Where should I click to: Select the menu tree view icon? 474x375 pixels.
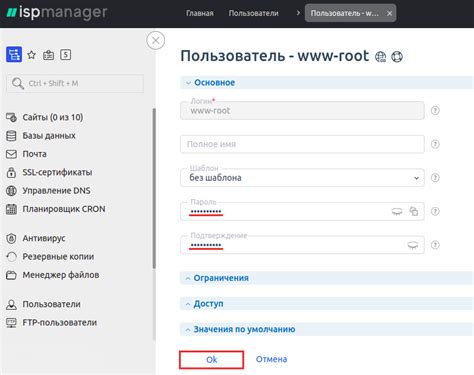click(14, 54)
